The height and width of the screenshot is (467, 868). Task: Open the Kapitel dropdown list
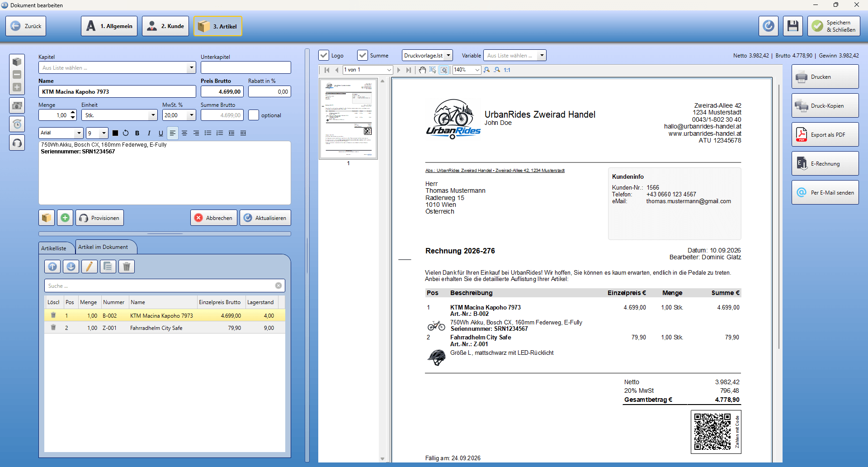[192, 67]
